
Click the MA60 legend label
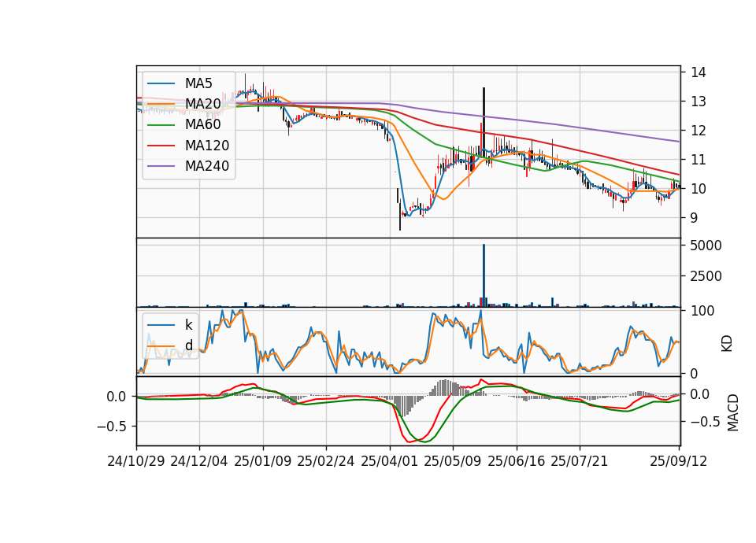pos(202,125)
